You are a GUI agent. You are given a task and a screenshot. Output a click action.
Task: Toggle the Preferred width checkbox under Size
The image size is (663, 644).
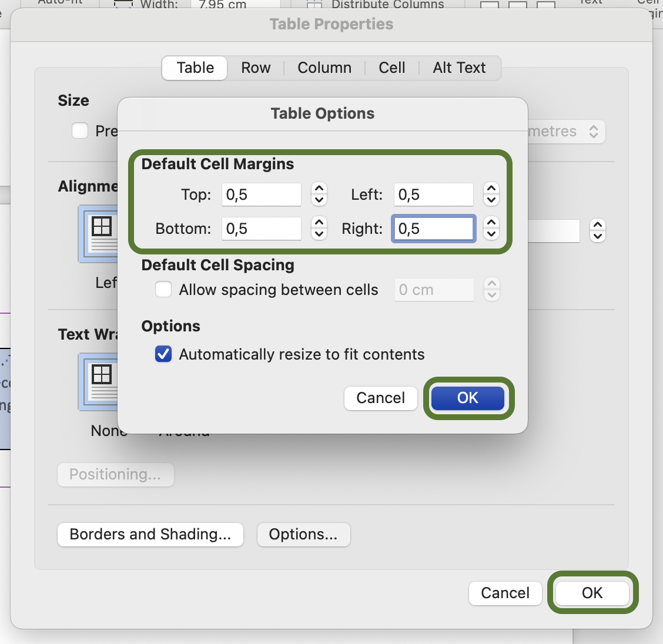click(x=80, y=130)
